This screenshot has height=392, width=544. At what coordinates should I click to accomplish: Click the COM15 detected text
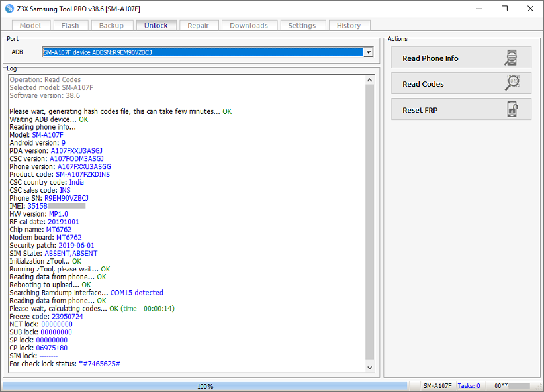[x=137, y=293]
